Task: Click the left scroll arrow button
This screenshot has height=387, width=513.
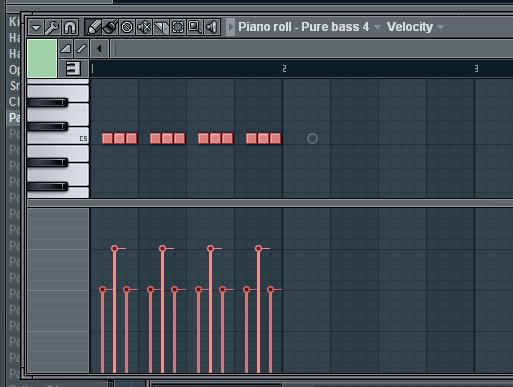Action: tap(99, 49)
